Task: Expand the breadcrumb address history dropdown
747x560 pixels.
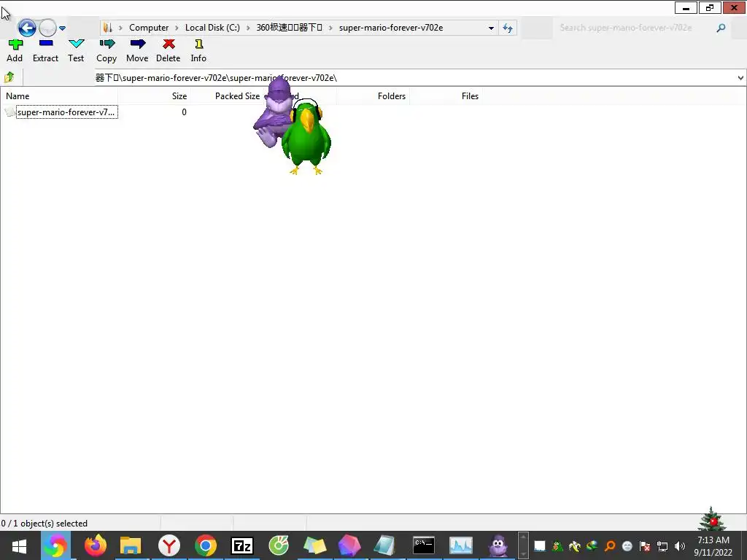Action: (491, 28)
